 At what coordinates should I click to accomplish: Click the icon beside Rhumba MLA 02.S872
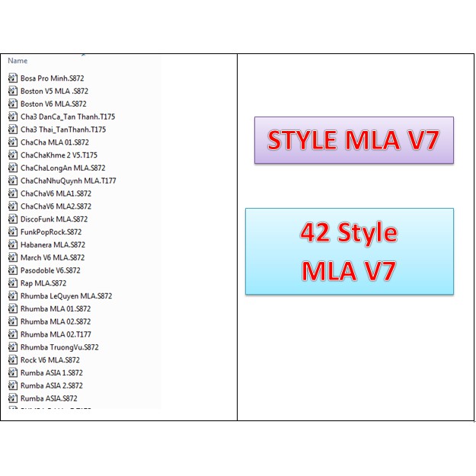[x=13, y=321]
